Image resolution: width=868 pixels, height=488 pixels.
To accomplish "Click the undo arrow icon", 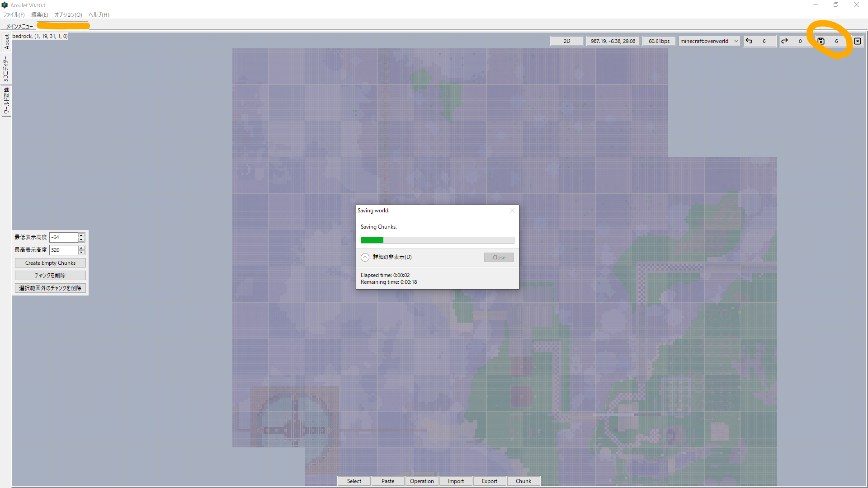I will tap(749, 41).
